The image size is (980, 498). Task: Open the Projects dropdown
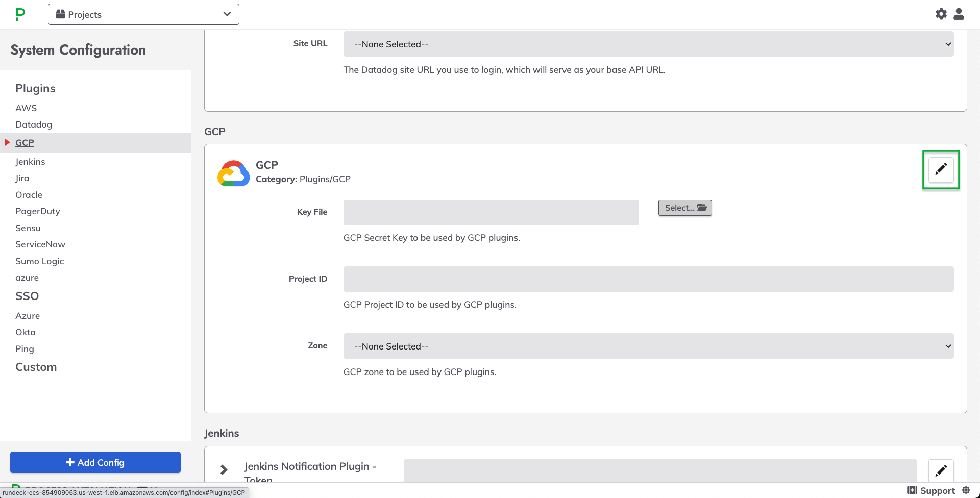pos(143,14)
